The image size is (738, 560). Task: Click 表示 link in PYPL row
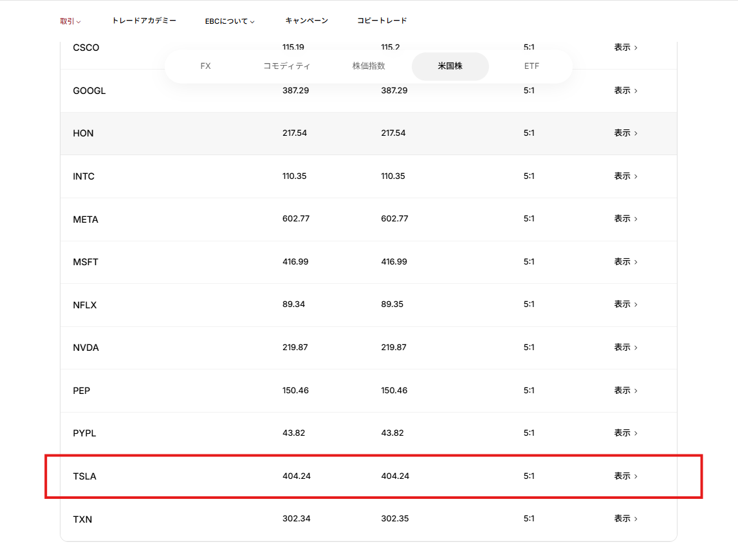pos(625,433)
